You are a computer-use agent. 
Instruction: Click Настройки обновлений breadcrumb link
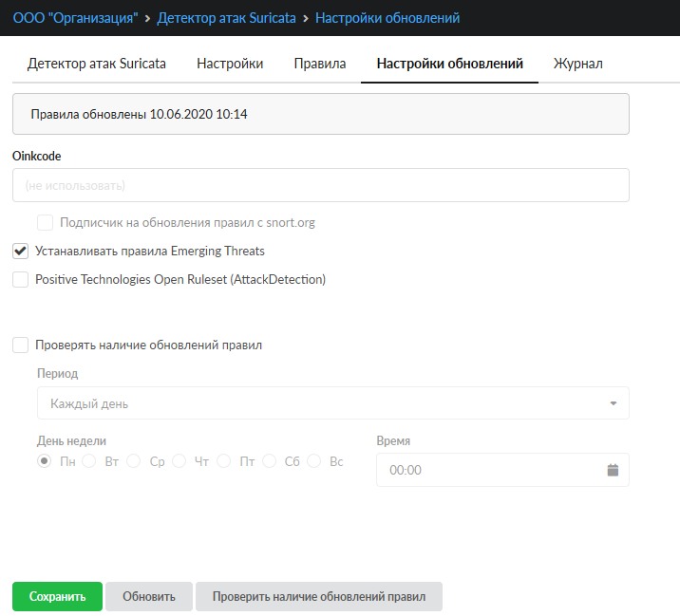tap(387, 18)
